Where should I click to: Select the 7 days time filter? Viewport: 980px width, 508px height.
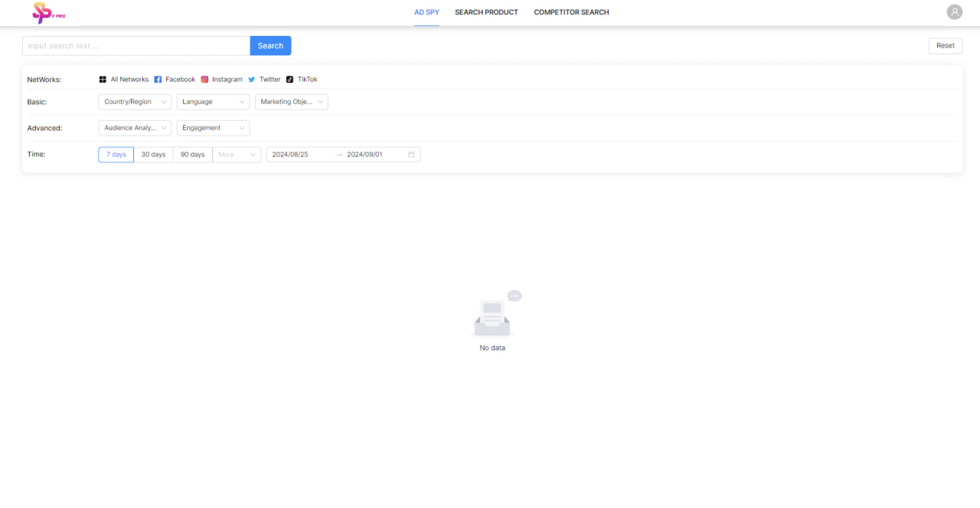pos(116,155)
